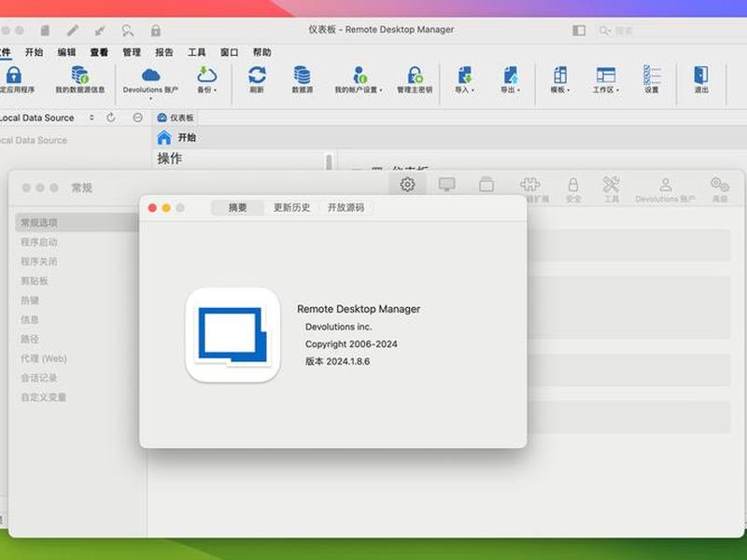Open the Administration (管理) menu tab

point(132,52)
